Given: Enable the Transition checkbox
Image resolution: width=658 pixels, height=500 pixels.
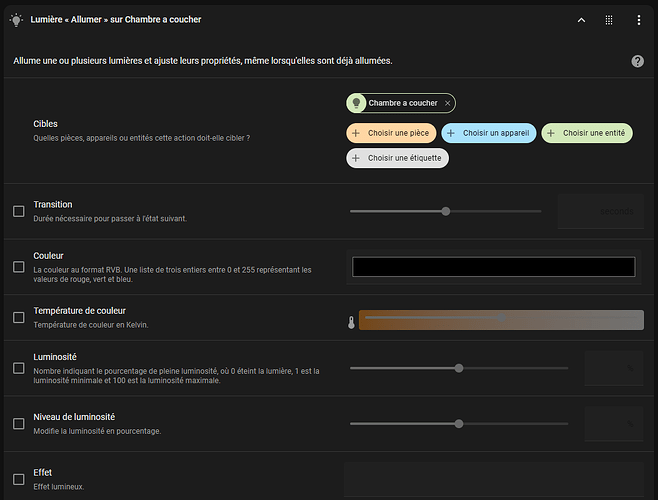Looking at the screenshot, I should click(x=18, y=211).
